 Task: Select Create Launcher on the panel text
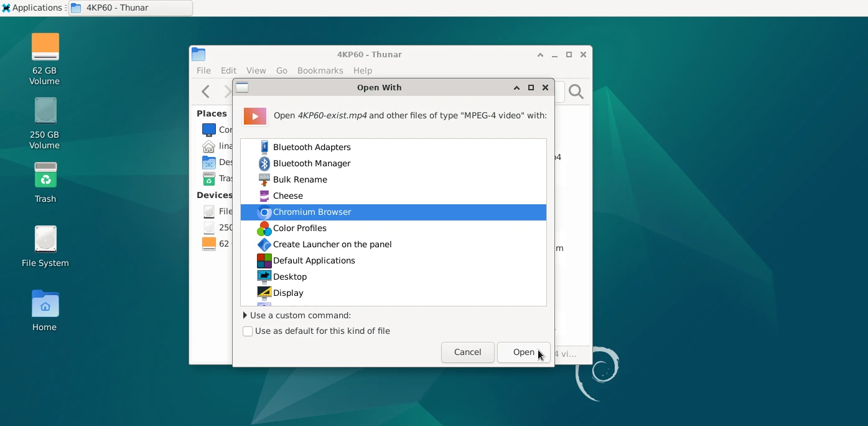(x=332, y=245)
